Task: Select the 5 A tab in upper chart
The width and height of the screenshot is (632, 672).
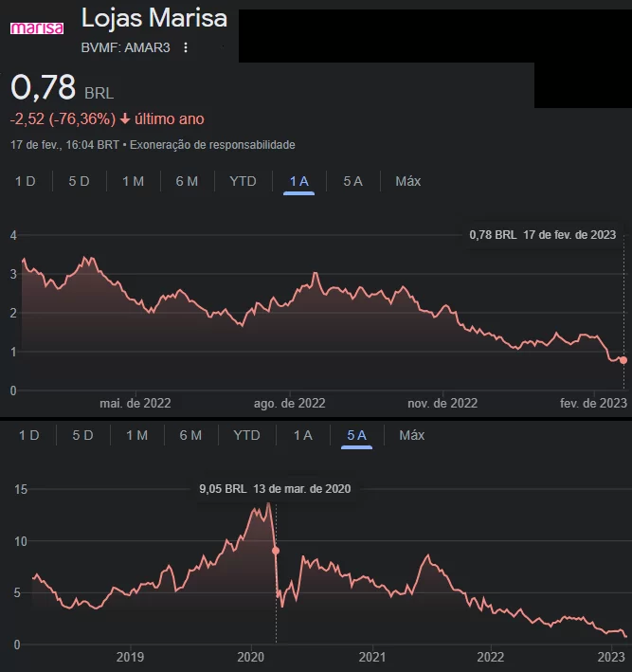Action: pos(353,181)
